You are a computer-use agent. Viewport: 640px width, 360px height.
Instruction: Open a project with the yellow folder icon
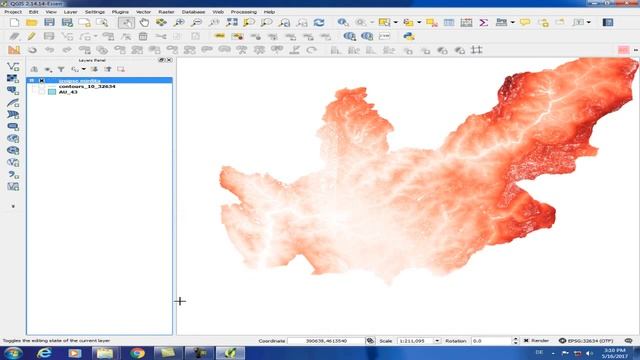coord(31,22)
